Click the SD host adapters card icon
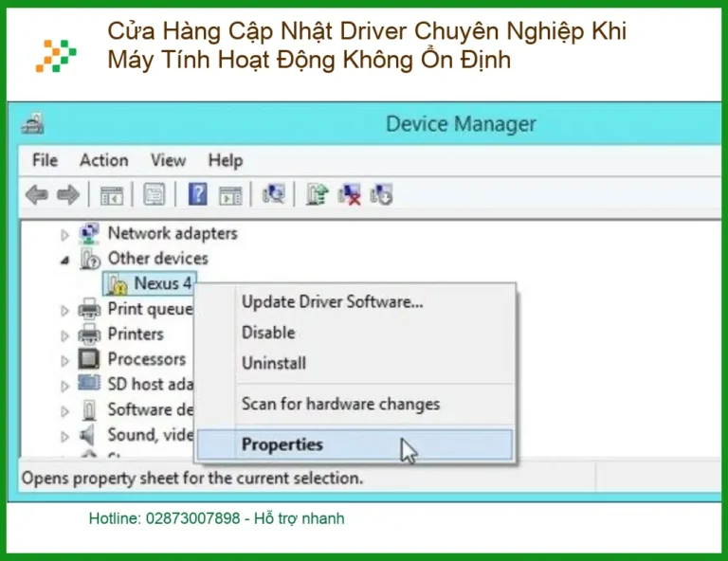This screenshot has width=728, height=561. 89,383
